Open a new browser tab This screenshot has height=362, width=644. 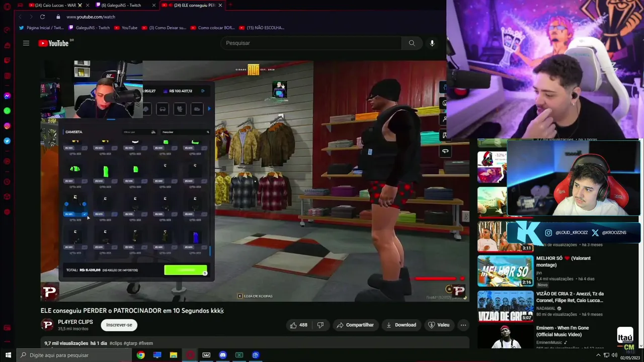[230, 5]
